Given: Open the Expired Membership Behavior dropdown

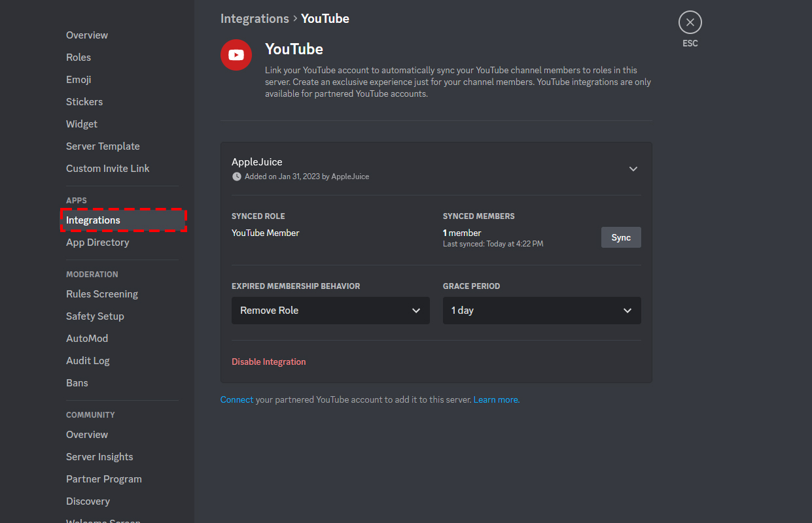Looking at the screenshot, I should 330,311.
